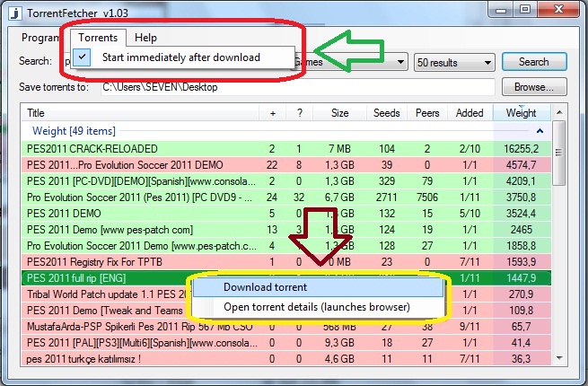Click weight value 16255,2
588x386 pixels.
(x=522, y=149)
